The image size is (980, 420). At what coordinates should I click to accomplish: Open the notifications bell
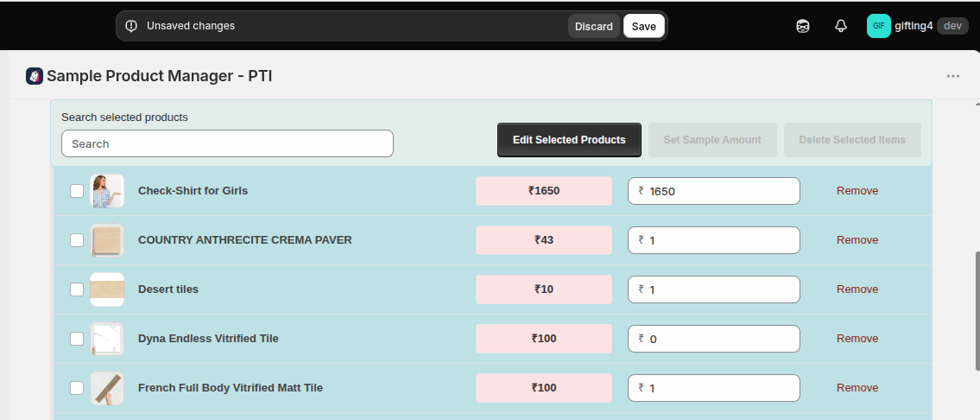pyautogui.click(x=841, y=26)
